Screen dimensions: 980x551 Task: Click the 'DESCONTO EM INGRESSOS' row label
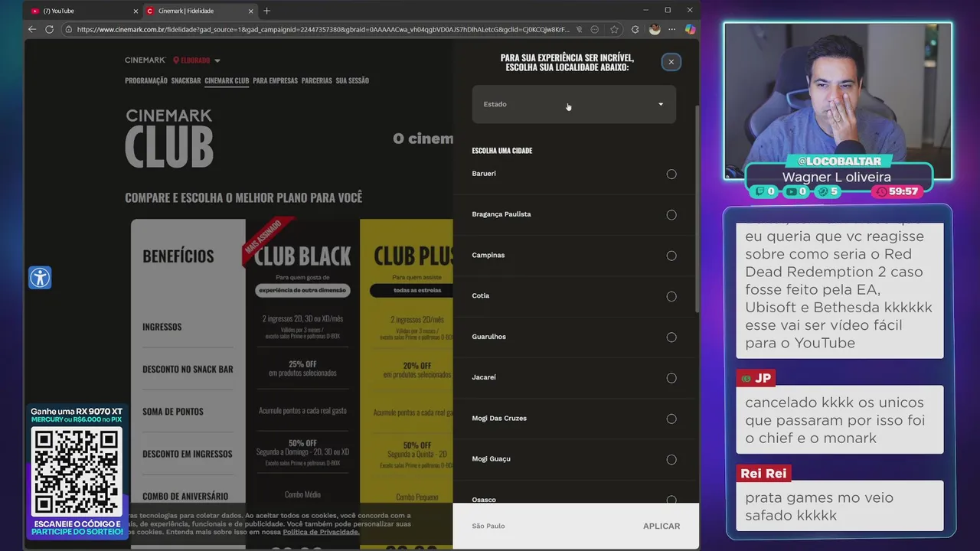(x=187, y=454)
